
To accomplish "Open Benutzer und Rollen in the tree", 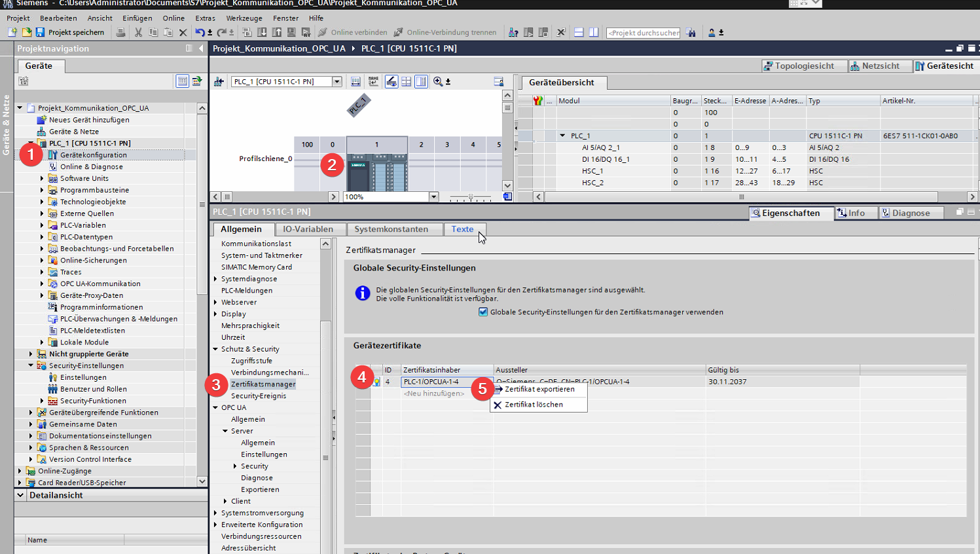I will tap(93, 389).
